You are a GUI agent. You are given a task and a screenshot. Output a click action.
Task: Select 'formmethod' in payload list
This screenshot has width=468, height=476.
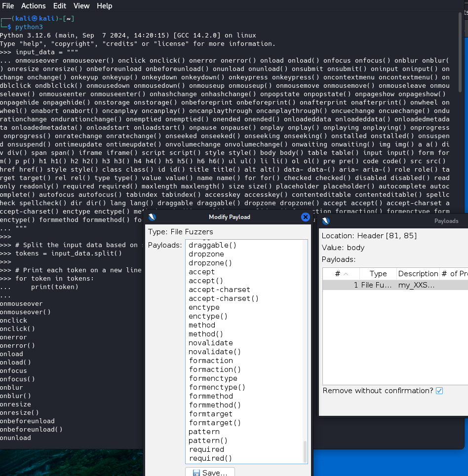click(x=211, y=396)
